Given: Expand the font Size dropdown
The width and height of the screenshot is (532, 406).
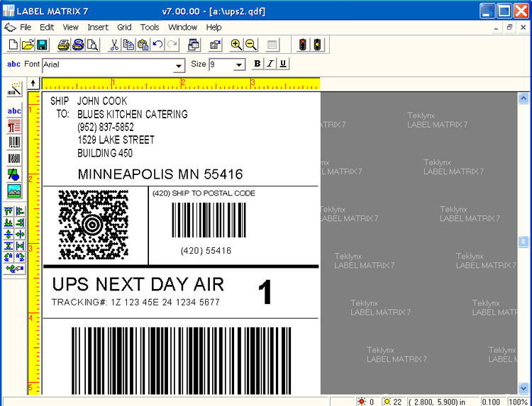Looking at the screenshot, I should (239, 65).
